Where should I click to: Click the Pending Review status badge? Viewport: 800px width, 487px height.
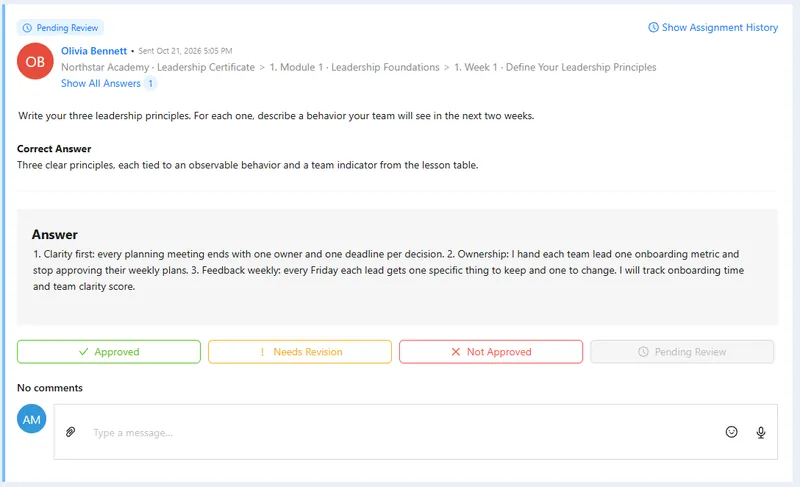point(60,28)
